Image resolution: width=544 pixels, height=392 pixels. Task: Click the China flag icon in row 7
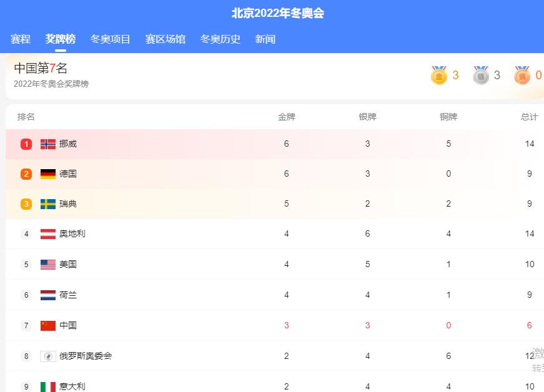coord(47,325)
